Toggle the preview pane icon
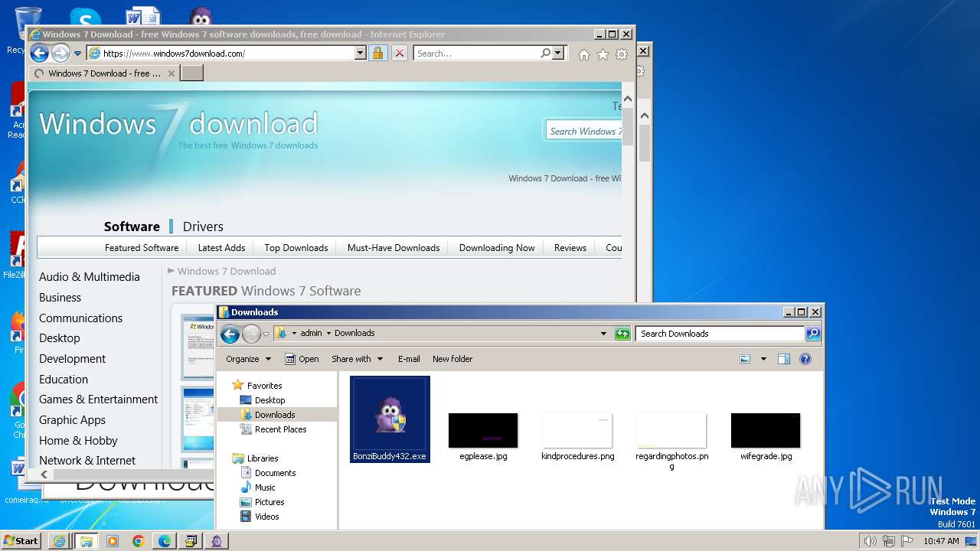Viewport: 980px width, 551px height. tap(783, 359)
